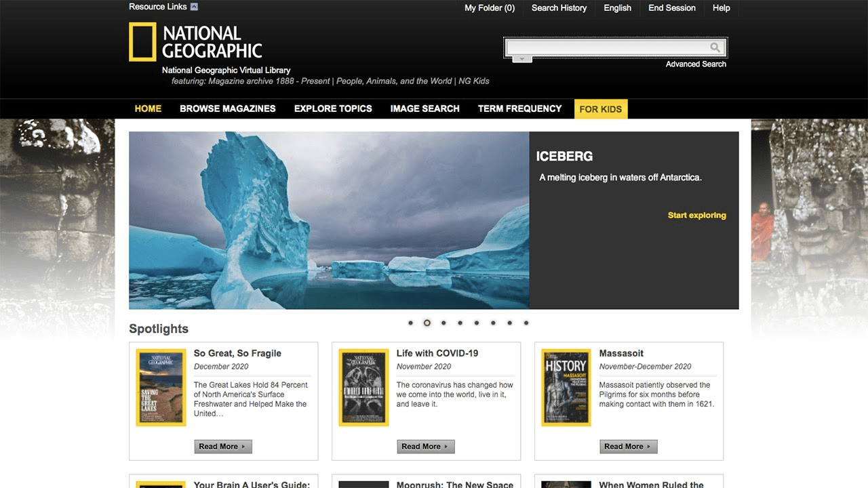Open the History Massasoit magazine cover
Viewport: 868px width, 488px height.
(566, 388)
